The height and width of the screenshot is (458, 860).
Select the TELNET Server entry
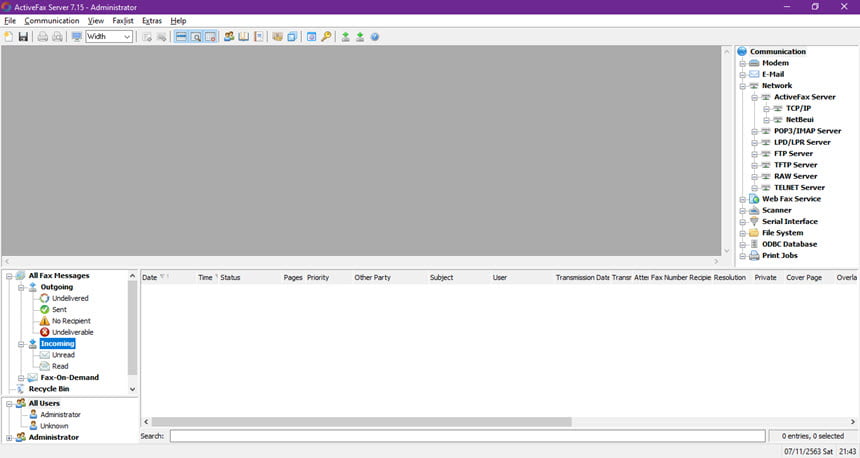799,188
